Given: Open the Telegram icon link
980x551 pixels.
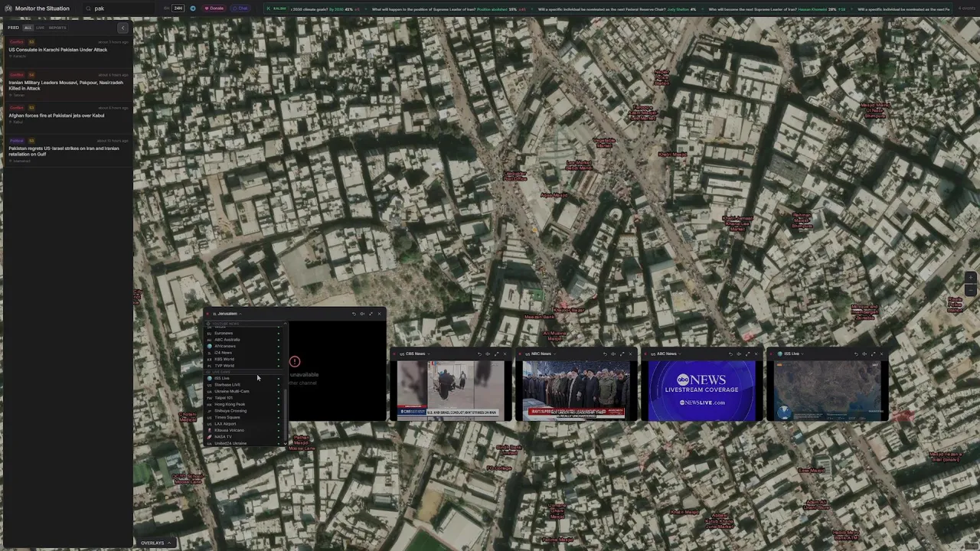Looking at the screenshot, I should tap(193, 8).
